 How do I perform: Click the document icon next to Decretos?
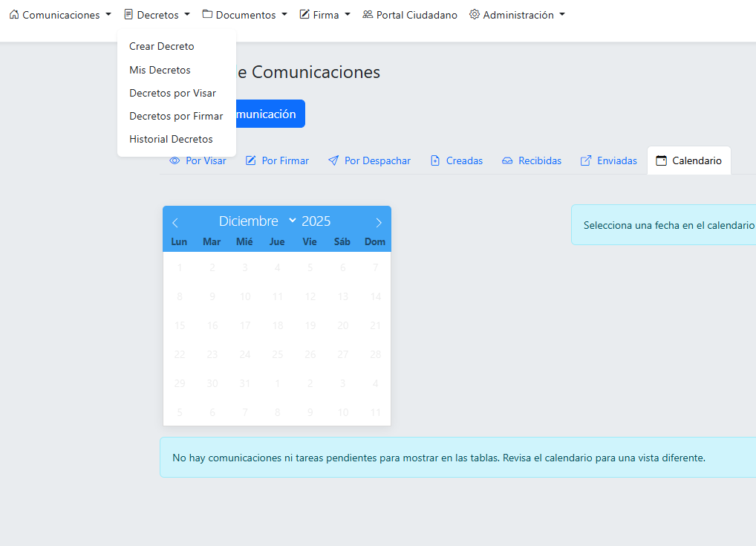click(x=128, y=14)
